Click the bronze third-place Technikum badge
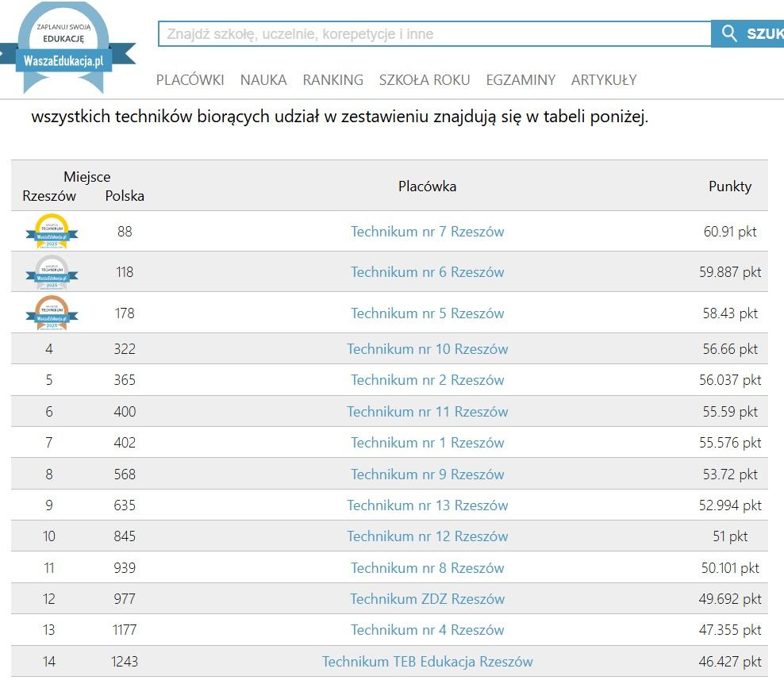 (x=52, y=313)
